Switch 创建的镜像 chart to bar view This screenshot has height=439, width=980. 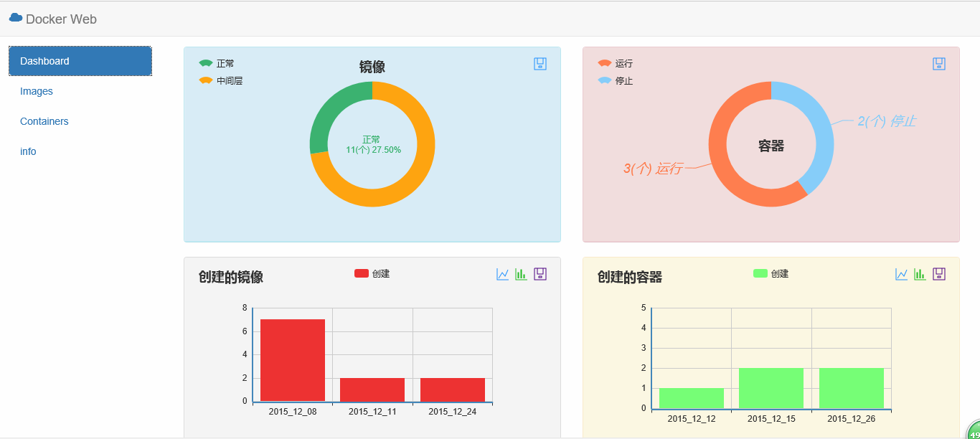click(522, 274)
